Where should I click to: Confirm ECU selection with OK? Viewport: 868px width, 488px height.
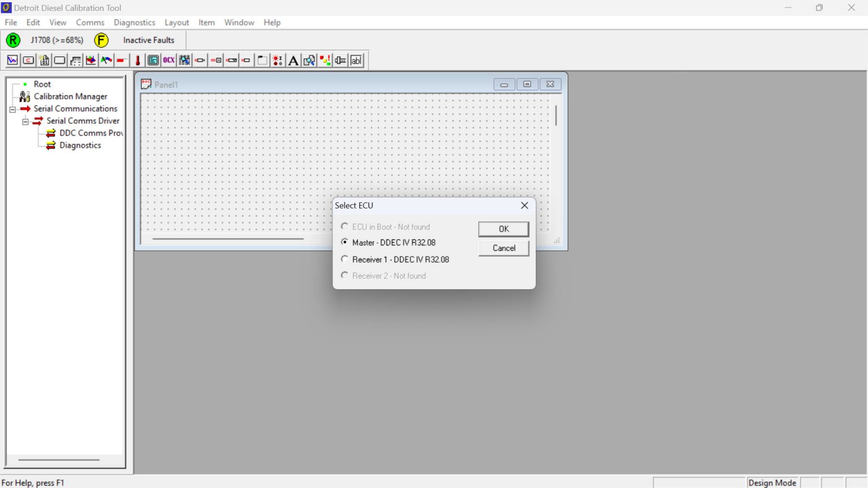[x=503, y=229]
